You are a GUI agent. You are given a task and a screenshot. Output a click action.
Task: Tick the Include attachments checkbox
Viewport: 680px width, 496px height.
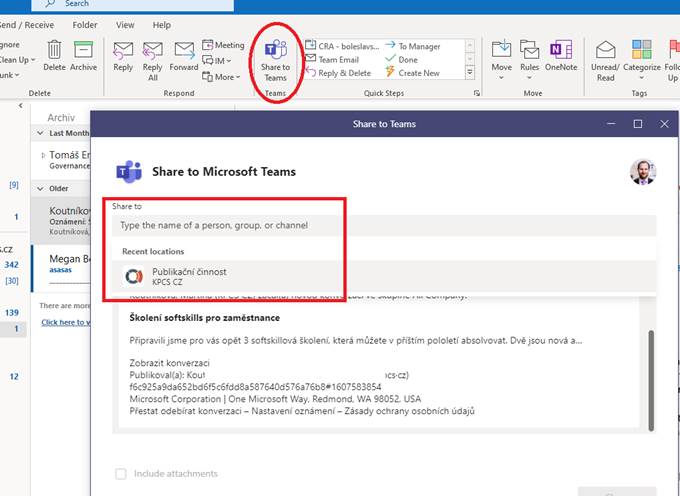point(121,473)
